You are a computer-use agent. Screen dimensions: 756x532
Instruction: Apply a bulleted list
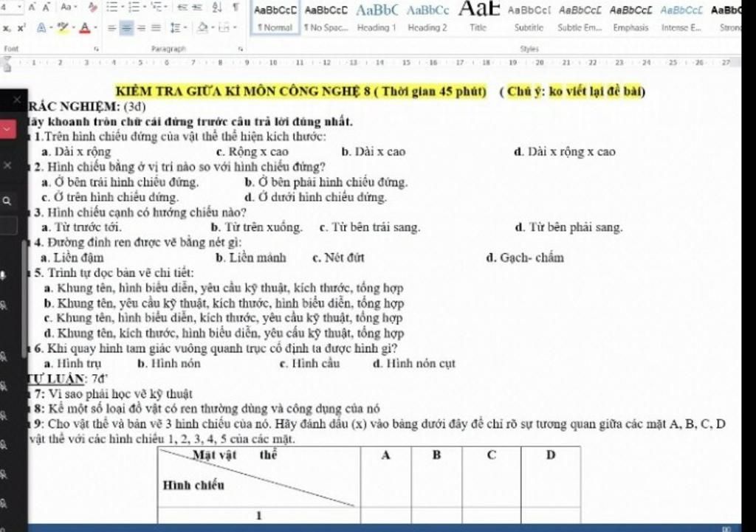[x=111, y=7]
